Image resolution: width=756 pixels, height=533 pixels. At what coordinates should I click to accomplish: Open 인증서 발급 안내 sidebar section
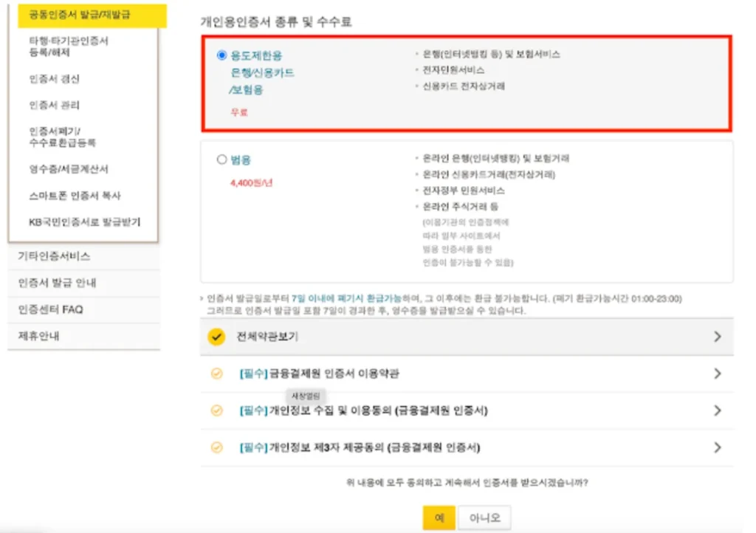tap(84, 283)
